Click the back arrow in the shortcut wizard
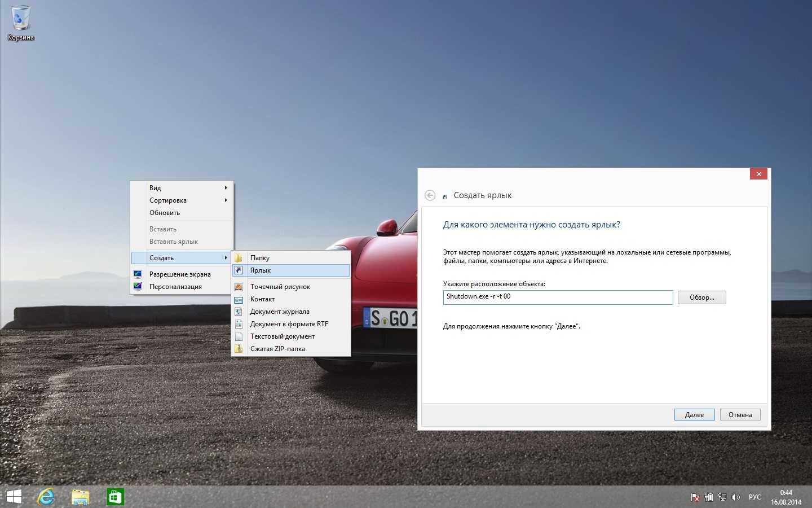The image size is (812, 508). (430, 195)
